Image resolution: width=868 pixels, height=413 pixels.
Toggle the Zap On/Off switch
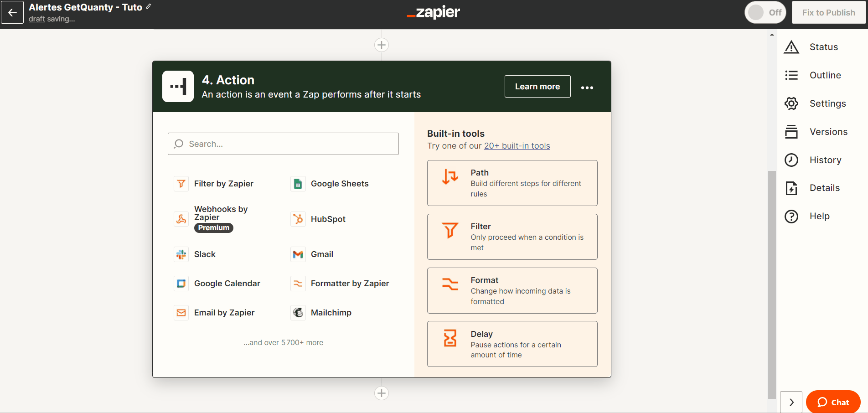click(x=765, y=12)
